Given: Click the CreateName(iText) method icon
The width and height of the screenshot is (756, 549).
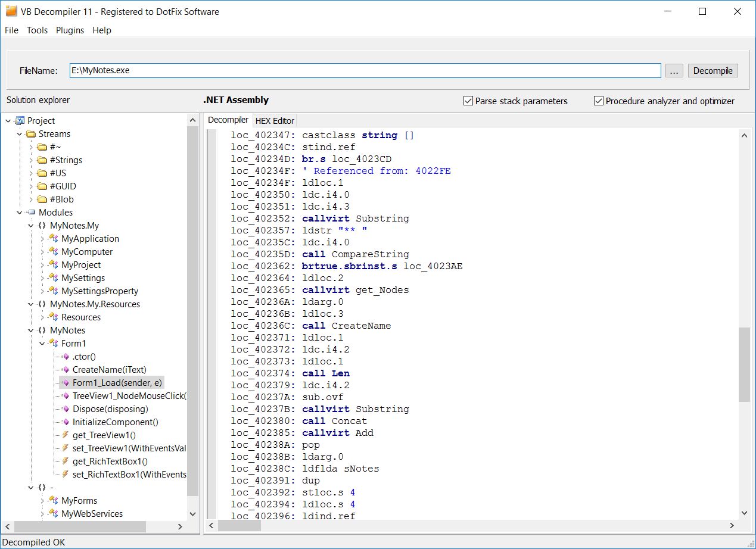Looking at the screenshot, I should [66, 370].
